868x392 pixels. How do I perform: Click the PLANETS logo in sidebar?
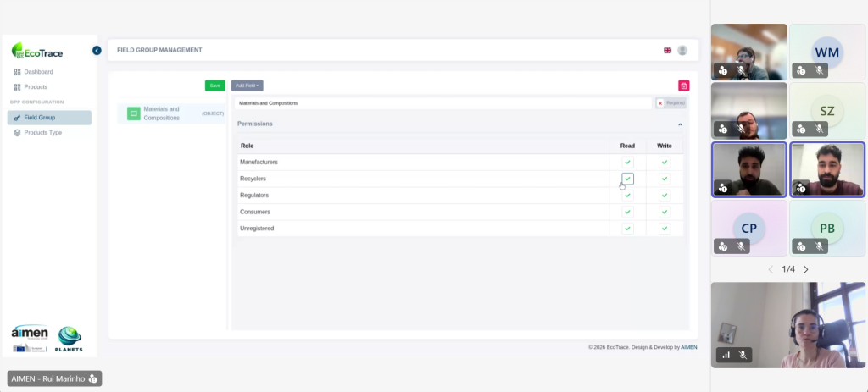tap(70, 339)
